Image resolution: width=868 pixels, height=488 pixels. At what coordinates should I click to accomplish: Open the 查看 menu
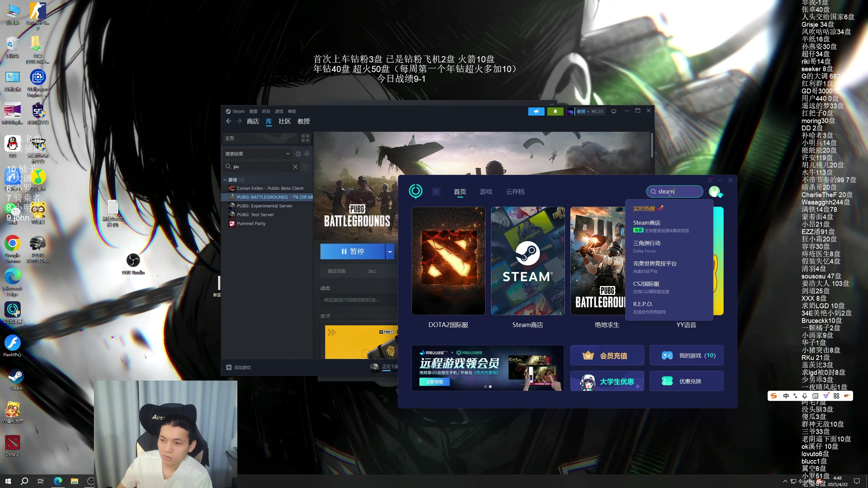[x=253, y=111]
